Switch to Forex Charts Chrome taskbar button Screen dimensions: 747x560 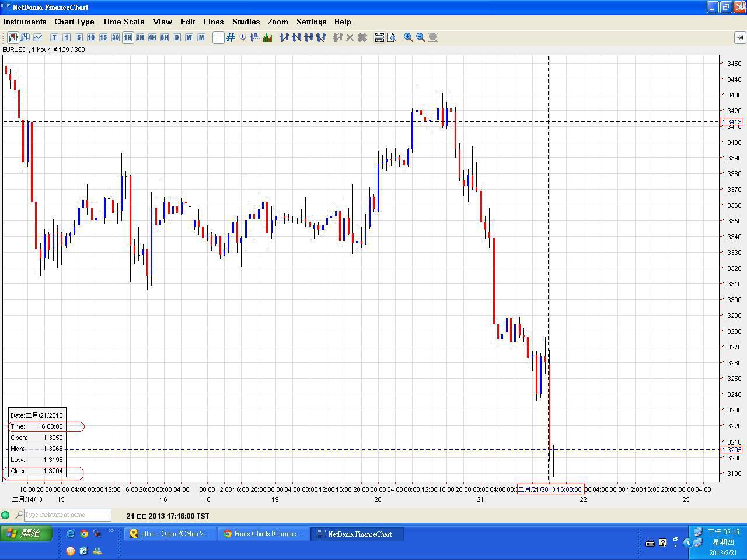coord(263,534)
